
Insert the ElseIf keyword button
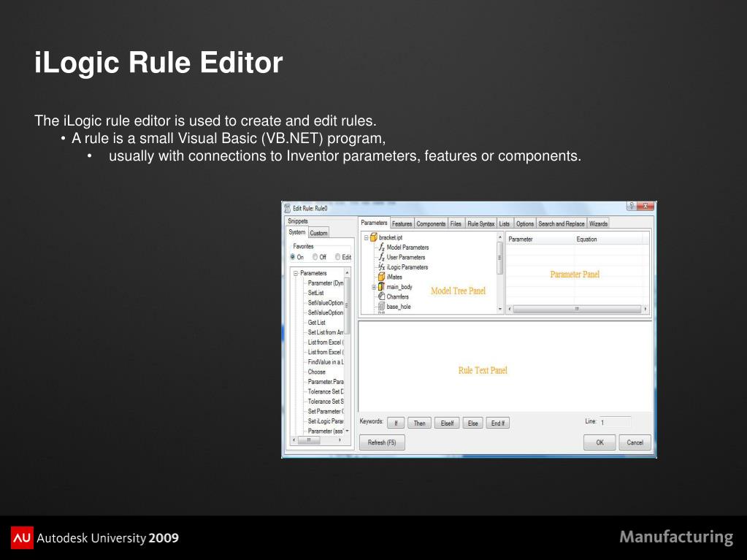click(x=447, y=423)
